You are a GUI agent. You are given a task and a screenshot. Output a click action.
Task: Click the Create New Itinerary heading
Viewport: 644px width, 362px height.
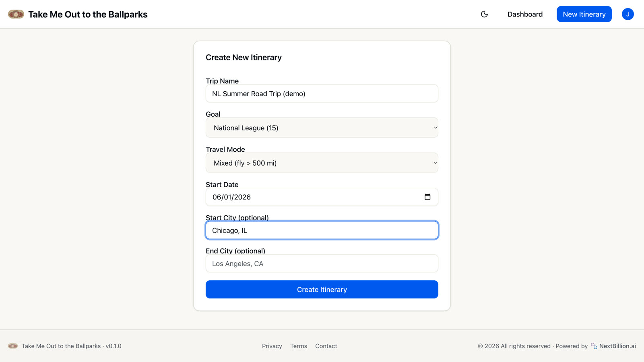[x=244, y=58]
